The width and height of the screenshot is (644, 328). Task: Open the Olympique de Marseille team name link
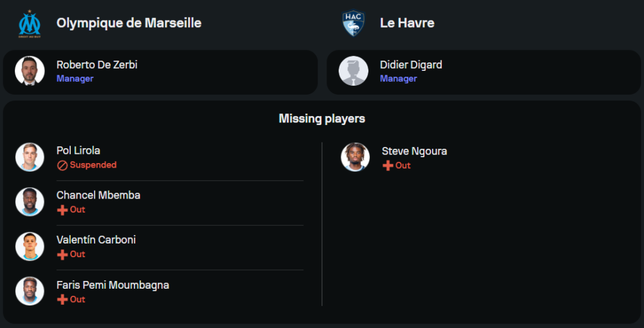tap(129, 23)
